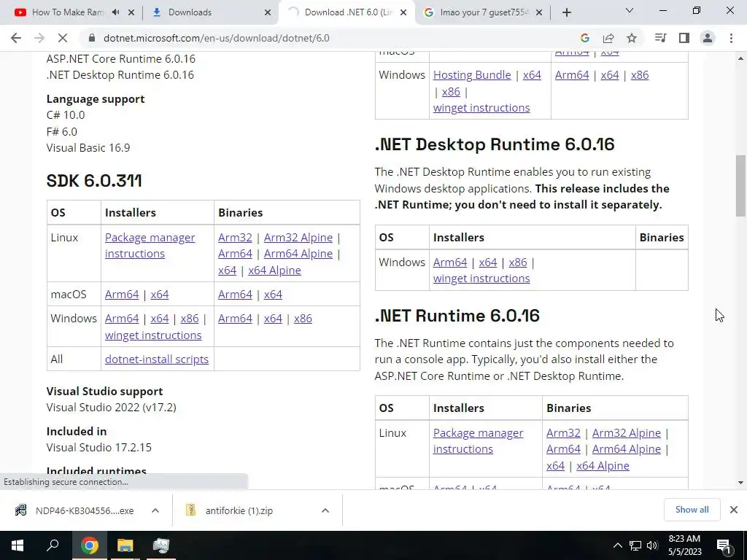Download SDK Linux Arm64 Alpine binary
The width and height of the screenshot is (747, 560).
click(x=298, y=253)
